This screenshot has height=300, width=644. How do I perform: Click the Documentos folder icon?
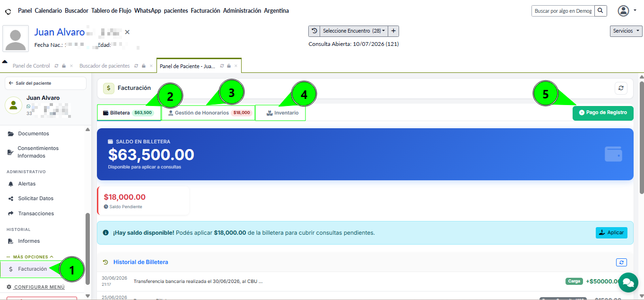point(11,133)
